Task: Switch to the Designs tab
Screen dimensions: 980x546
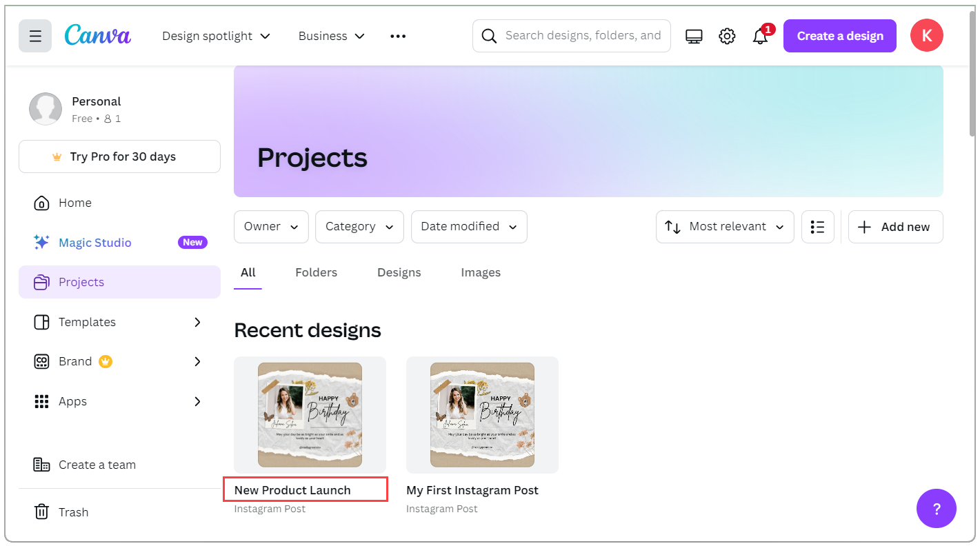Action: 399,272
